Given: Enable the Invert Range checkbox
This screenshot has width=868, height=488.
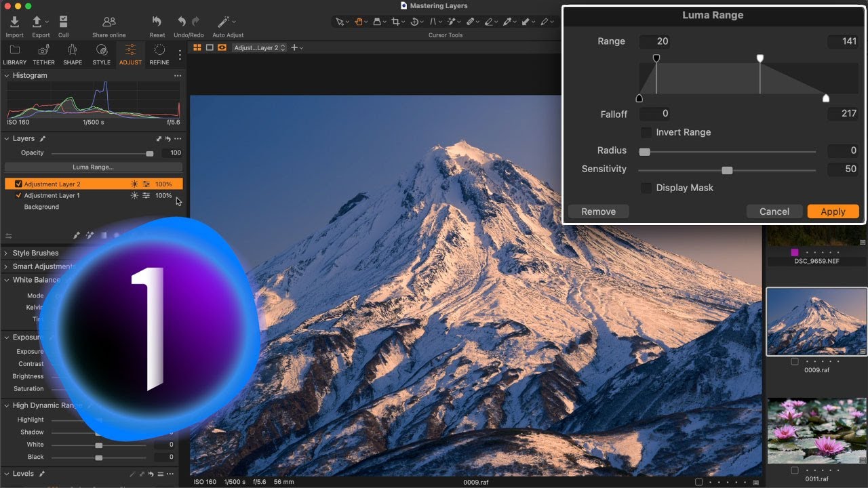Looking at the screenshot, I should [x=646, y=132].
